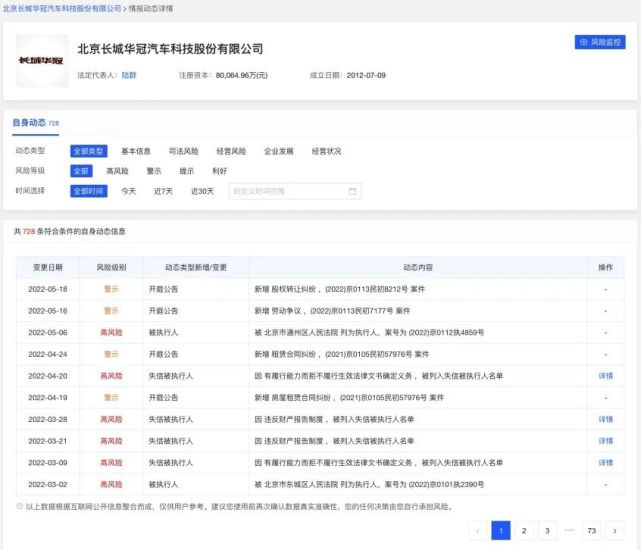
Task: Go to previous page arrow
Action: (477, 531)
